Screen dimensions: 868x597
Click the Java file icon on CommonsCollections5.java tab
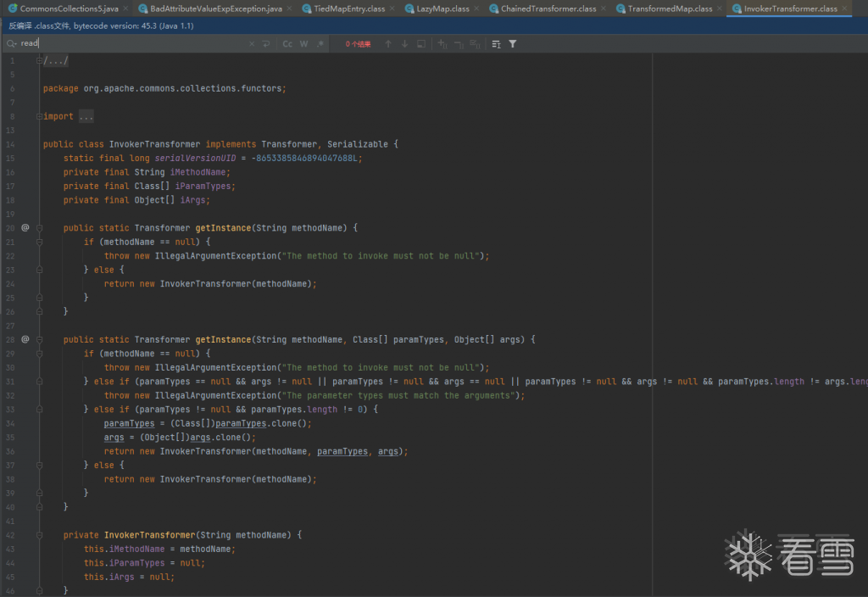click(x=13, y=8)
